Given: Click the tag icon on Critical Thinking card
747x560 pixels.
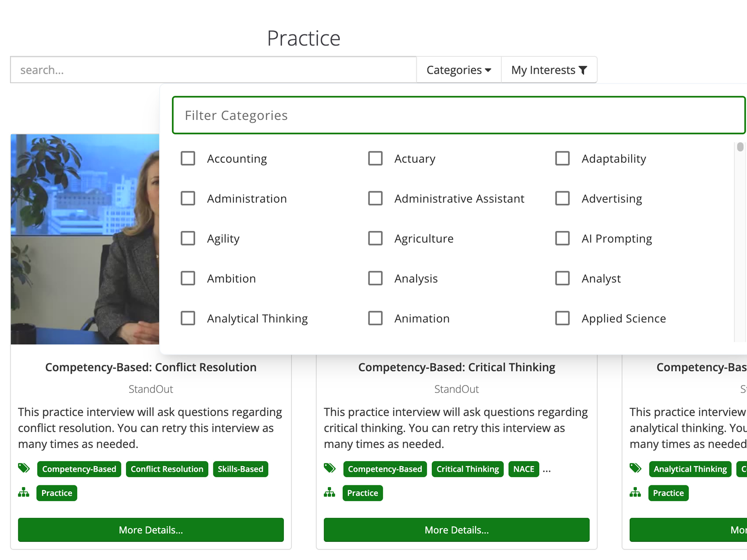Looking at the screenshot, I should point(330,468).
